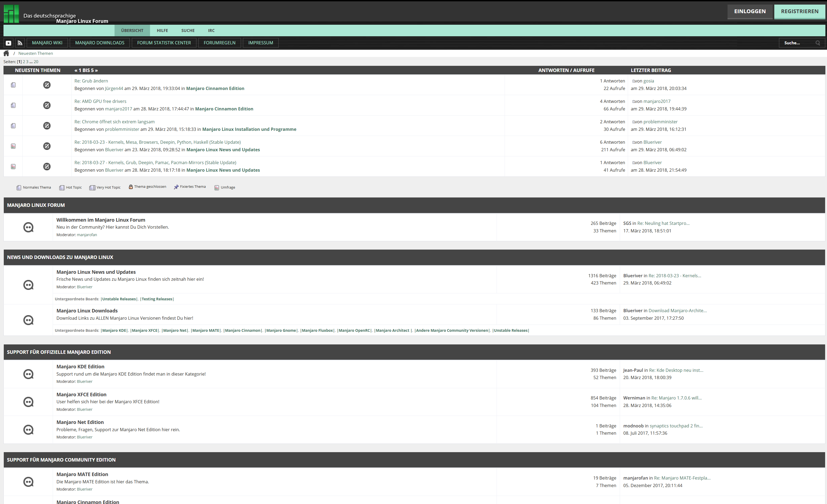Click the board icon for Manjaro KDE Edition
The width and height of the screenshot is (827, 504).
(x=28, y=374)
